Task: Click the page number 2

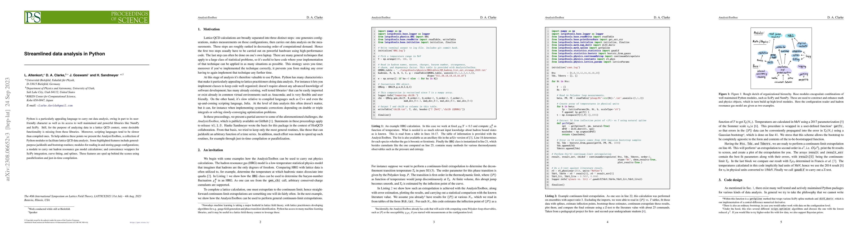Action: click(x=260, y=222)
